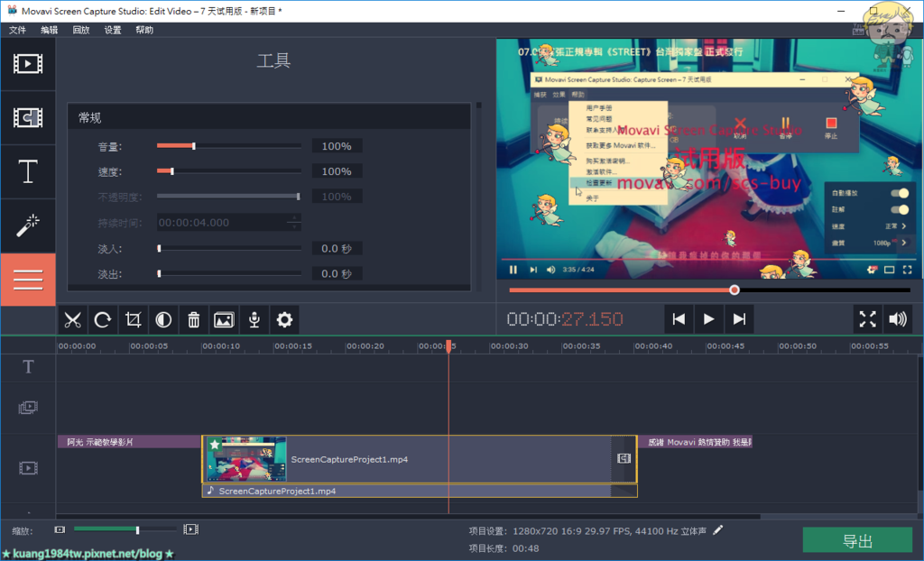The width and height of the screenshot is (924, 561).
Task: Click zoom out timeline icon
Action: tap(60, 529)
